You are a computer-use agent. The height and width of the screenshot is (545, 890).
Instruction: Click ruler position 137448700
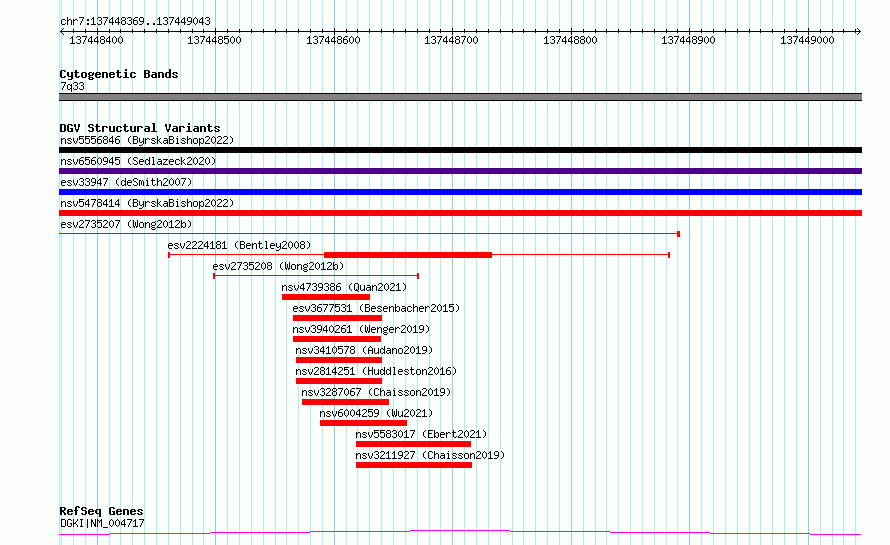(452, 40)
